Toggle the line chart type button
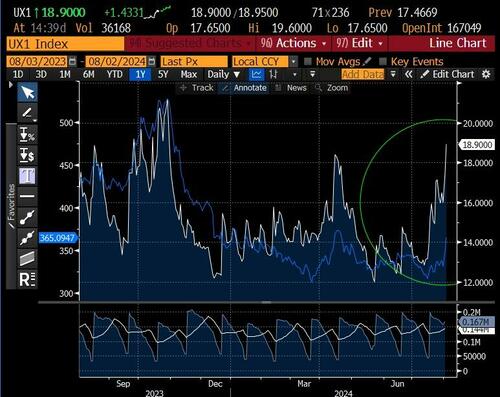 [x=256, y=74]
